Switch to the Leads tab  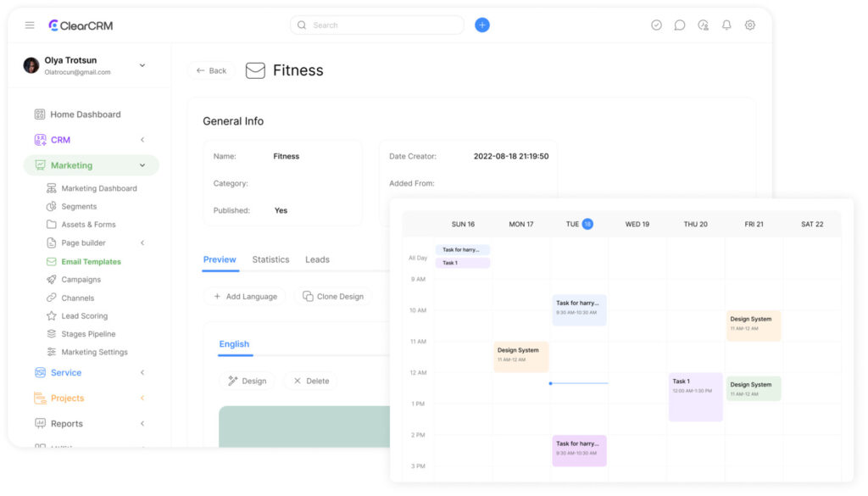317,259
